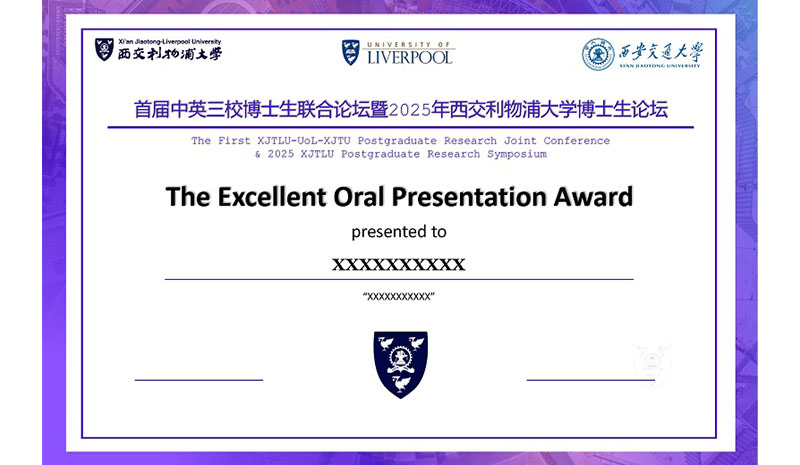This screenshot has width=800, height=465.
Task: Click the line '& 2025 XJTLU Postgraduate Research Symposium'
Action: [x=401, y=154]
